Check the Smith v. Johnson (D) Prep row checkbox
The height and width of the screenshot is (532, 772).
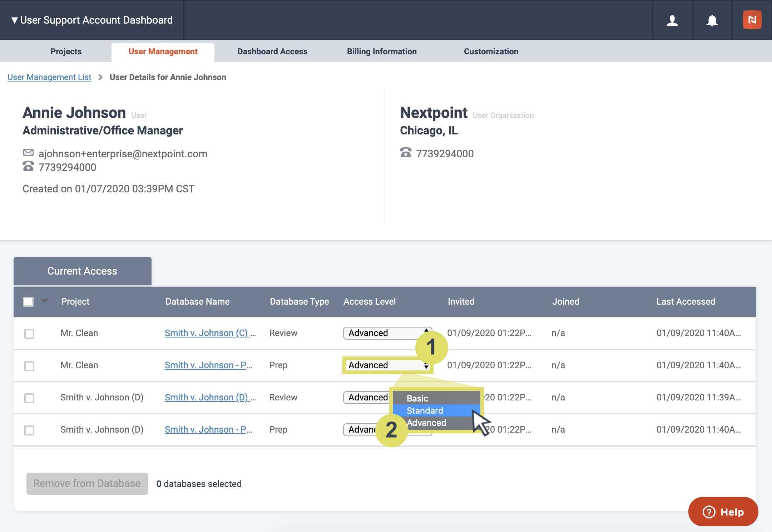pyautogui.click(x=29, y=430)
